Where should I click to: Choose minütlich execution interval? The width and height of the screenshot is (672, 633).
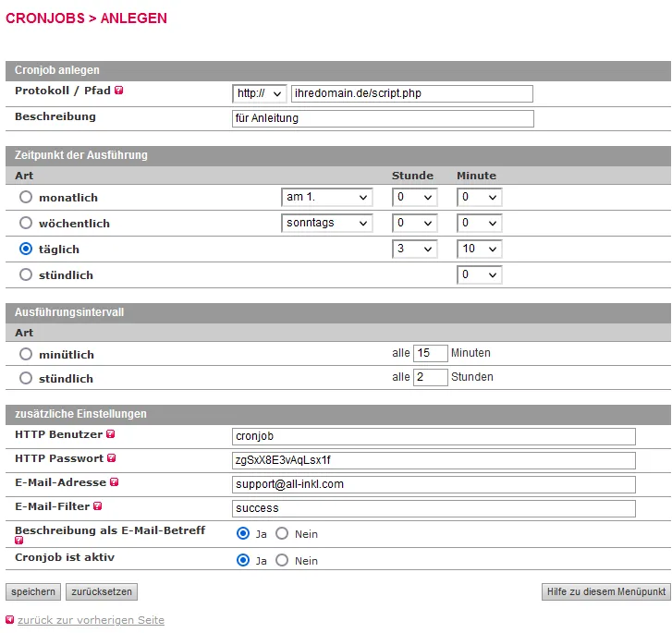(26, 354)
